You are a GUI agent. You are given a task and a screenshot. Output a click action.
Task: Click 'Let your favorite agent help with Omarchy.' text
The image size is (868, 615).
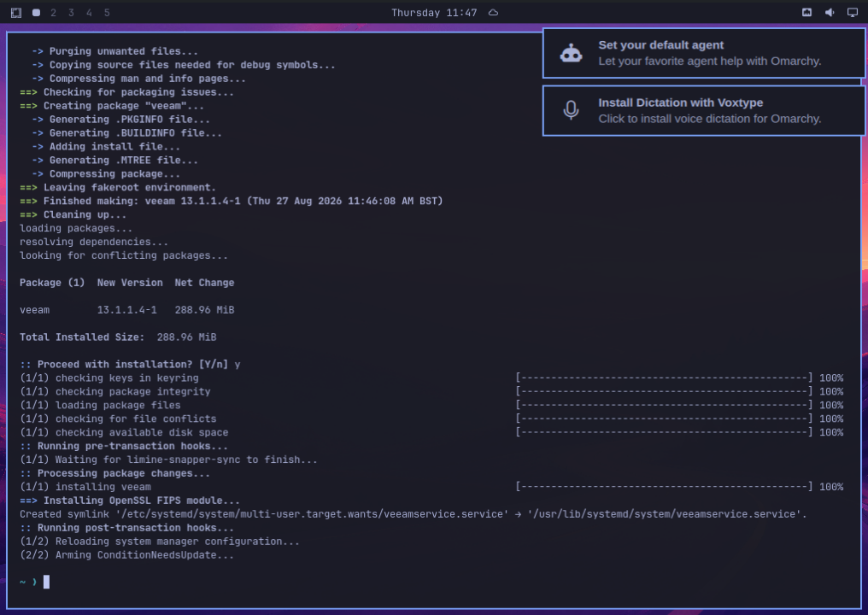coord(710,61)
